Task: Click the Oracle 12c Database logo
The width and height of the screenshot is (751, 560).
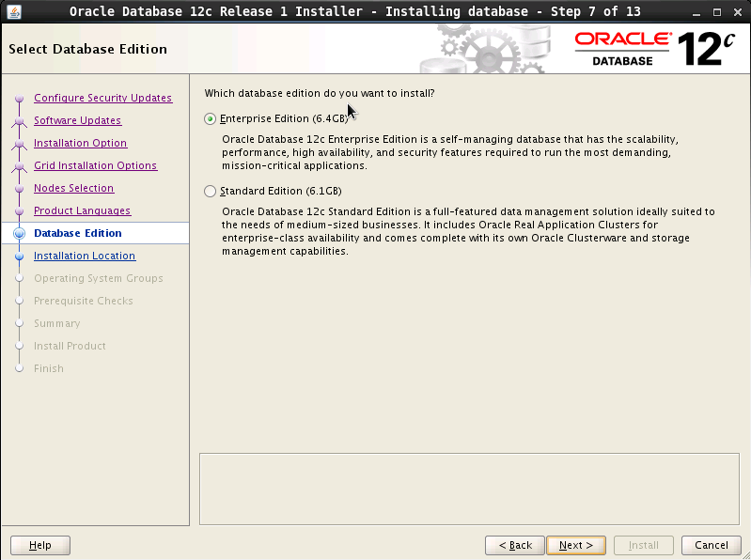Action: click(x=653, y=49)
